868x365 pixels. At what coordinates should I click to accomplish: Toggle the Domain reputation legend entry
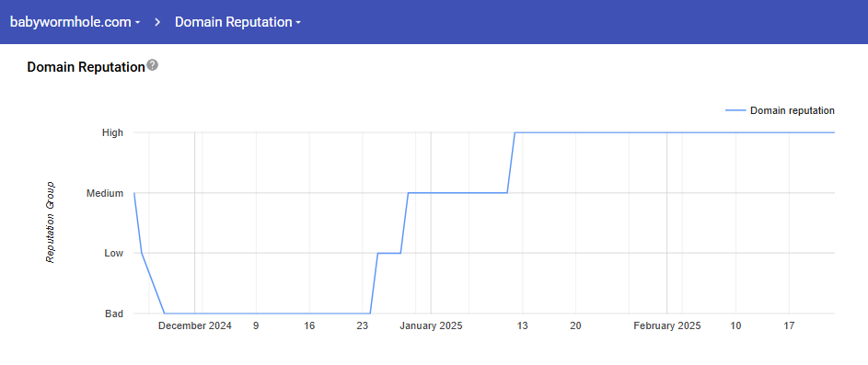point(780,110)
